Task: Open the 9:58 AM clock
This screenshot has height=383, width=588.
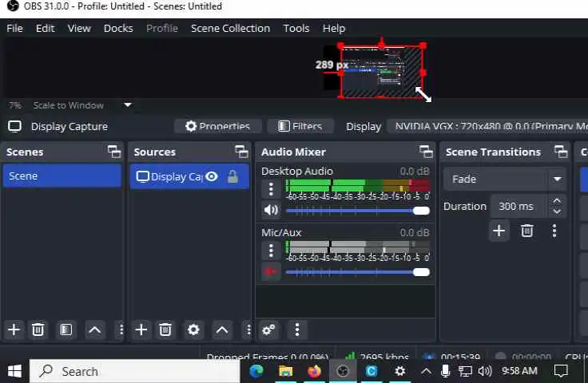Action: 519,371
